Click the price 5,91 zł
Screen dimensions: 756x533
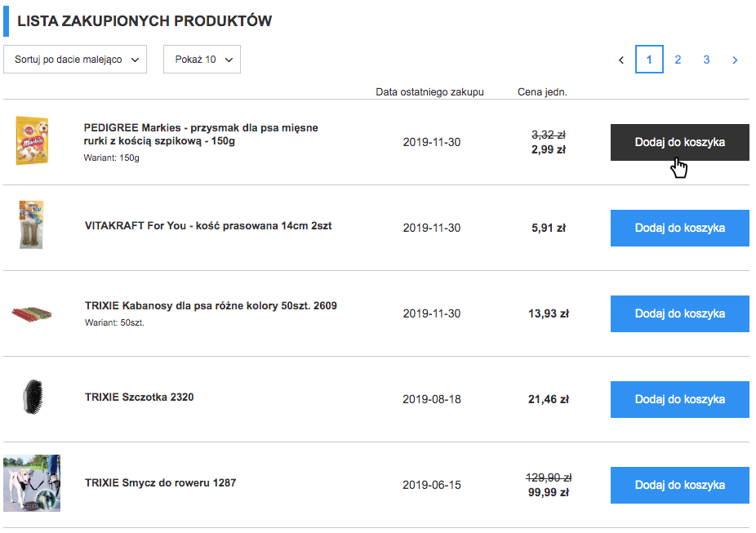(549, 228)
